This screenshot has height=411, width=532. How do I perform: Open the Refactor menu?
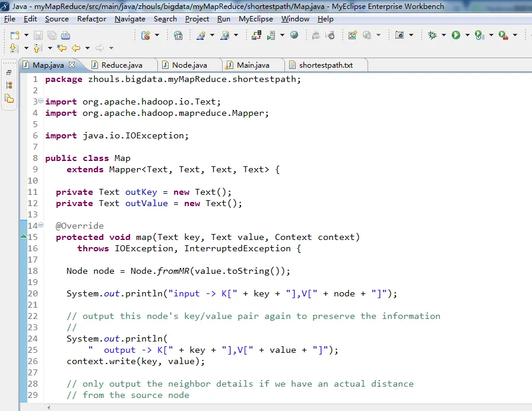click(x=91, y=19)
